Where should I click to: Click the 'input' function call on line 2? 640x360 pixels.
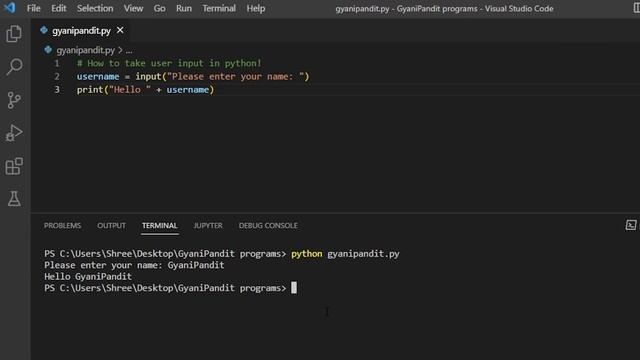coord(148,76)
